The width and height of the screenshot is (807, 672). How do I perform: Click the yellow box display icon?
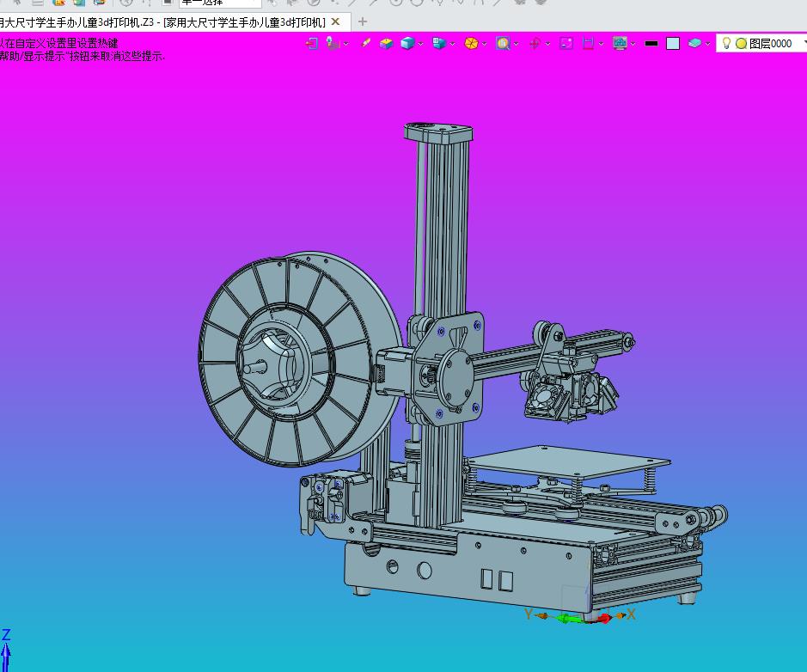(x=386, y=44)
